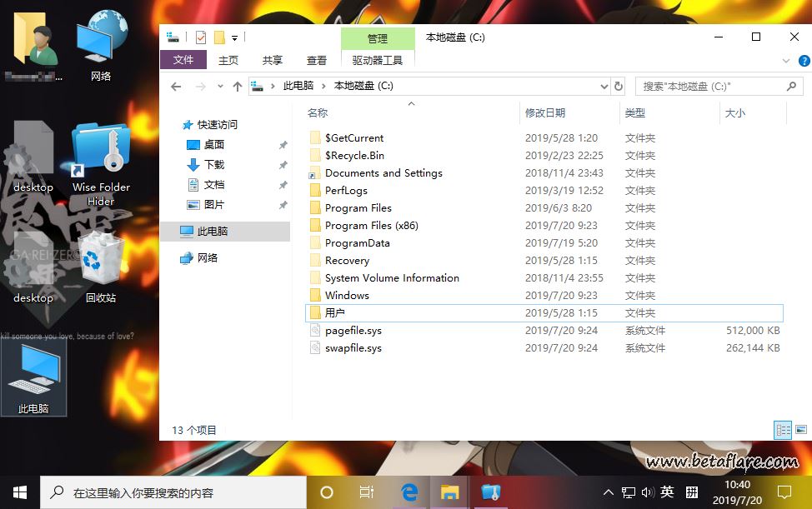The height and width of the screenshot is (509, 812).
Task: Open the Help question mark icon
Action: [804, 61]
